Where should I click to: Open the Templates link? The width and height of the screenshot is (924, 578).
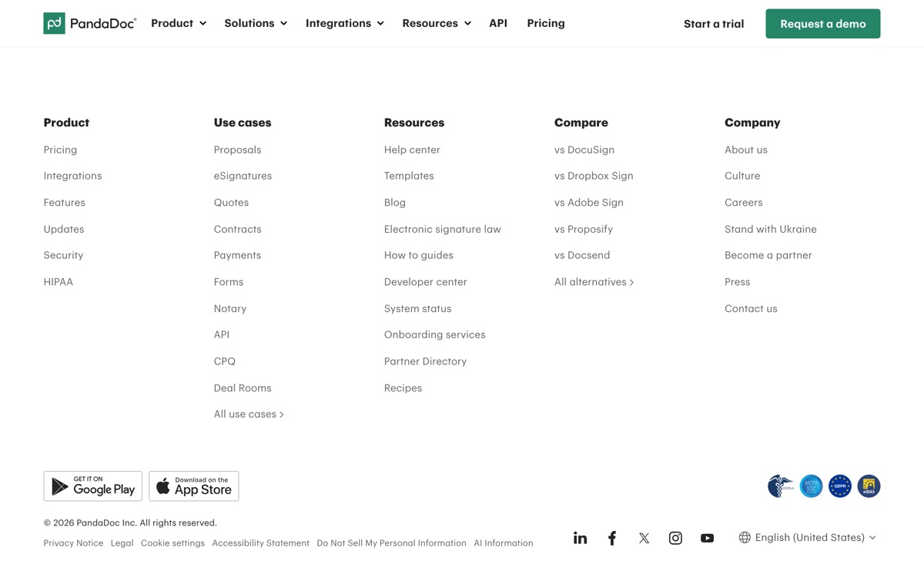tap(409, 176)
